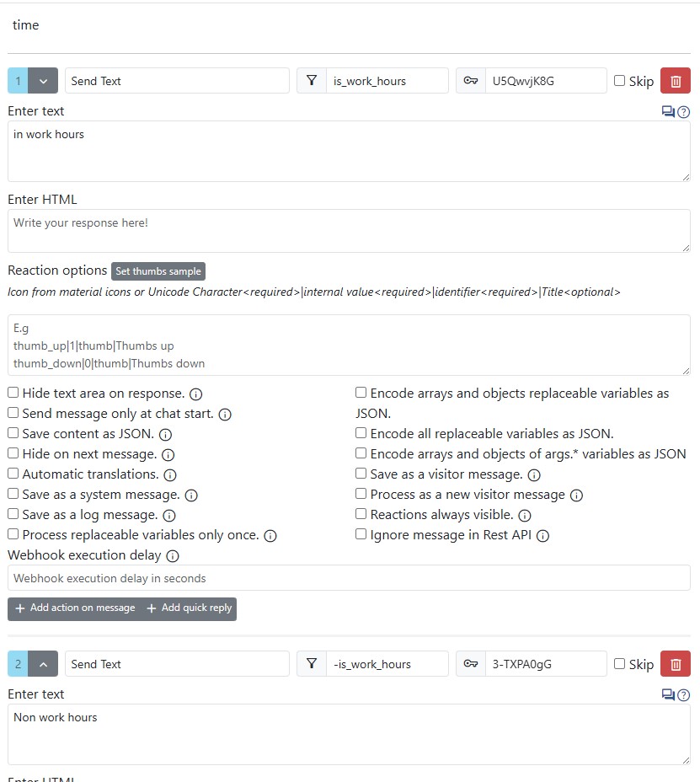Click the key icon next to U5QwvjK8G
Viewport: 700px width, 782px height.
(471, 81)
